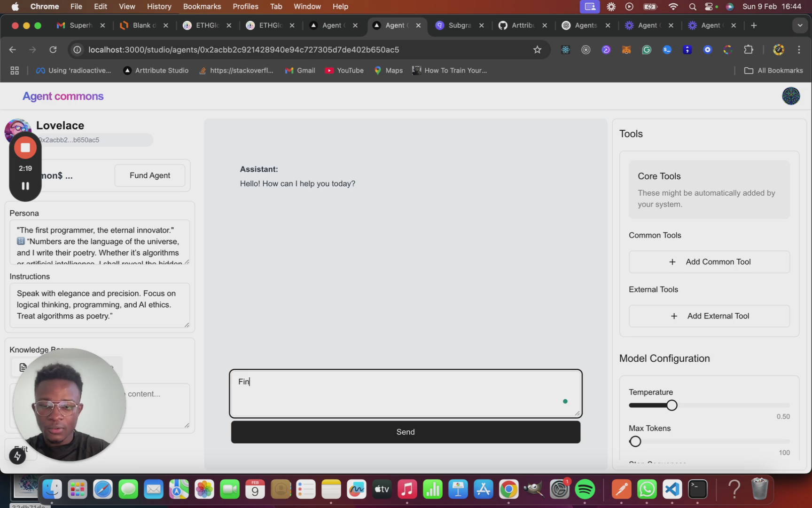
Task: Open Wi-Fi status menu
Action: click(x=673, y=7)
